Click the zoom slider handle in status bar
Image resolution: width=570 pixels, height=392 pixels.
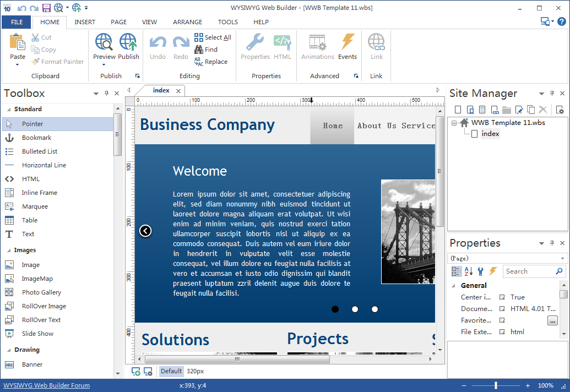coord(496,385)
